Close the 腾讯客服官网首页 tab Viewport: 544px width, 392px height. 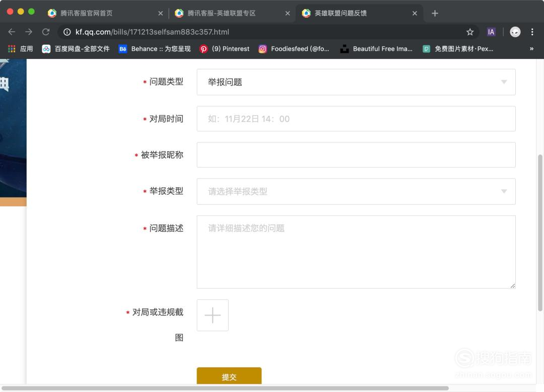(160, 13)
